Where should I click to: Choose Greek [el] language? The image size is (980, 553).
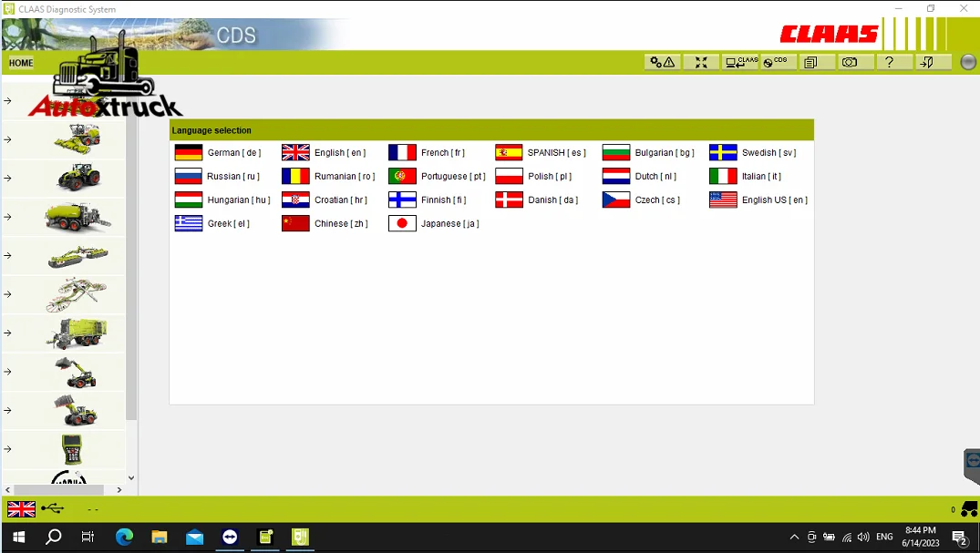(x=212, y=224)
